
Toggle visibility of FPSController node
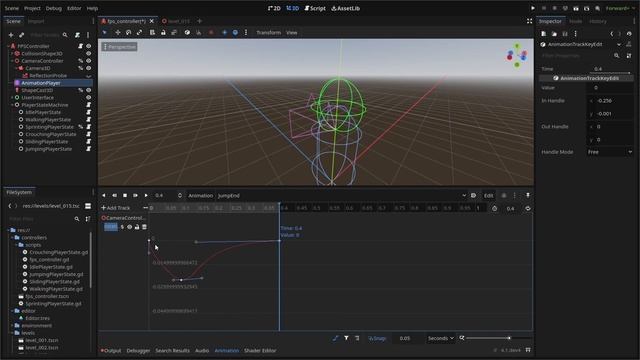(89, 46)
